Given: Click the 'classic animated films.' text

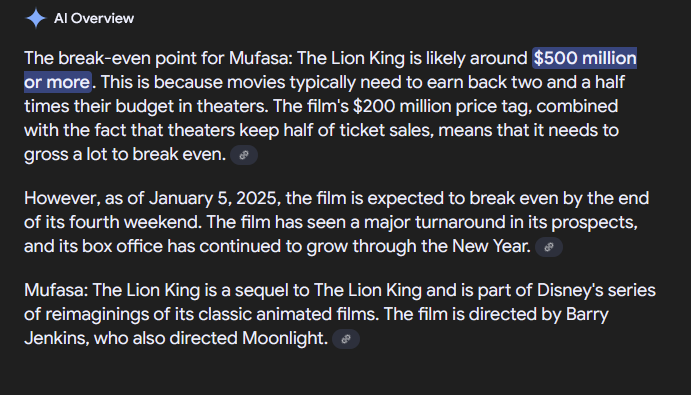Looking at the screenshot, I should [289, 315].
